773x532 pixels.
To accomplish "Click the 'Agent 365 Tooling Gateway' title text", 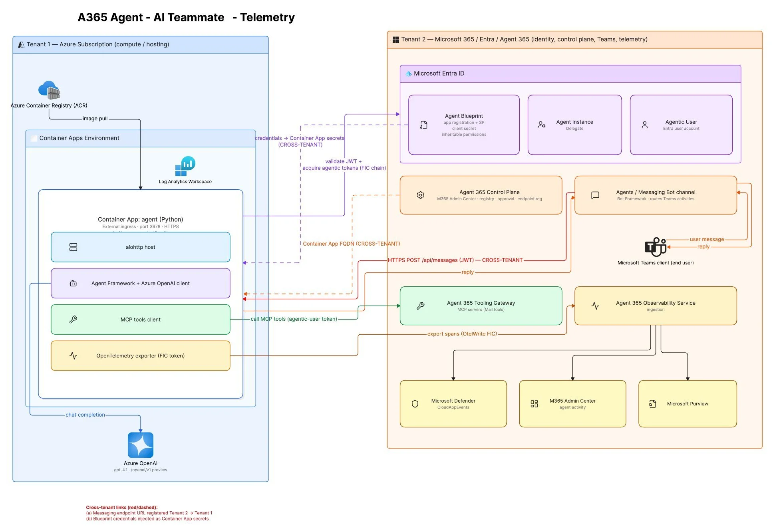I will point(481,303).
